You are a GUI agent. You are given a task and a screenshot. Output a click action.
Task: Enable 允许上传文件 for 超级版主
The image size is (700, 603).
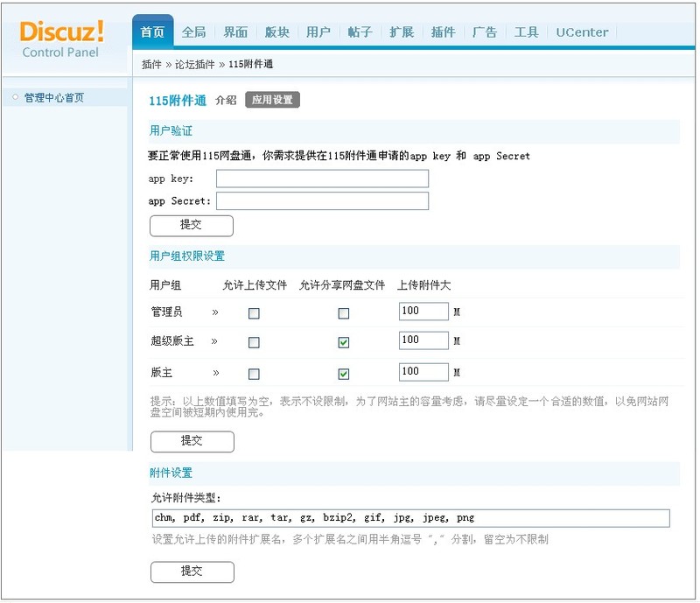pyautogui.click(x=254, y=342)
